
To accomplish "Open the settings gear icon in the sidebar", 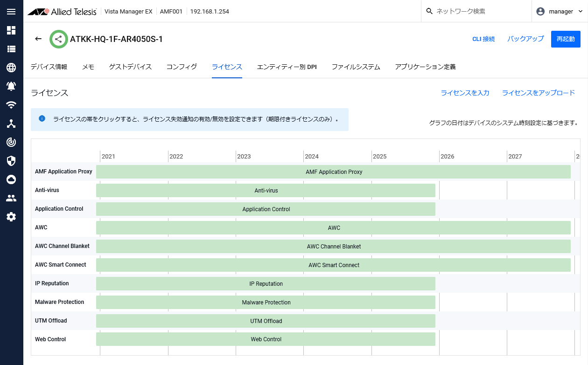I will pos(11,217).
